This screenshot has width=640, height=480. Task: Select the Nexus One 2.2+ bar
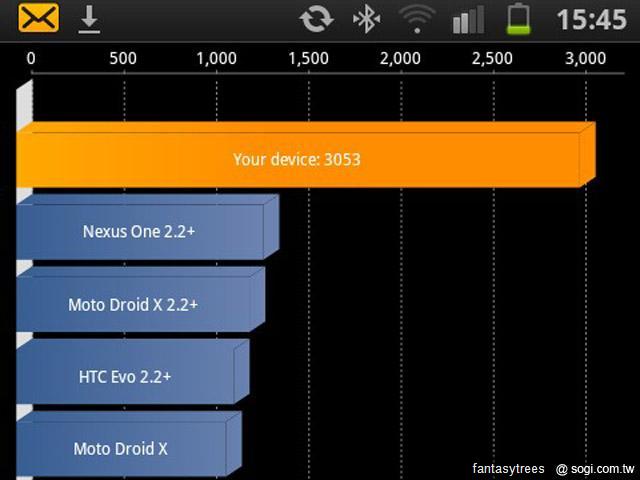tap(148, 227)
